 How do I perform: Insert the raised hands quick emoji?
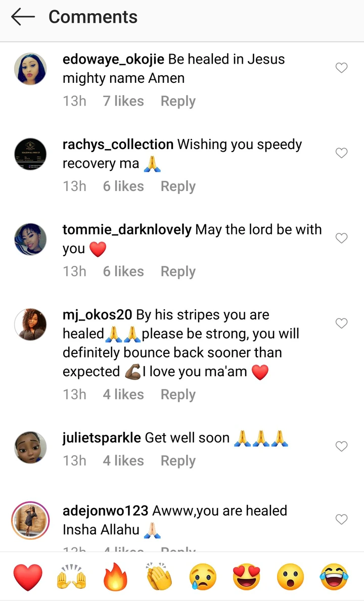tap(71, 577)
